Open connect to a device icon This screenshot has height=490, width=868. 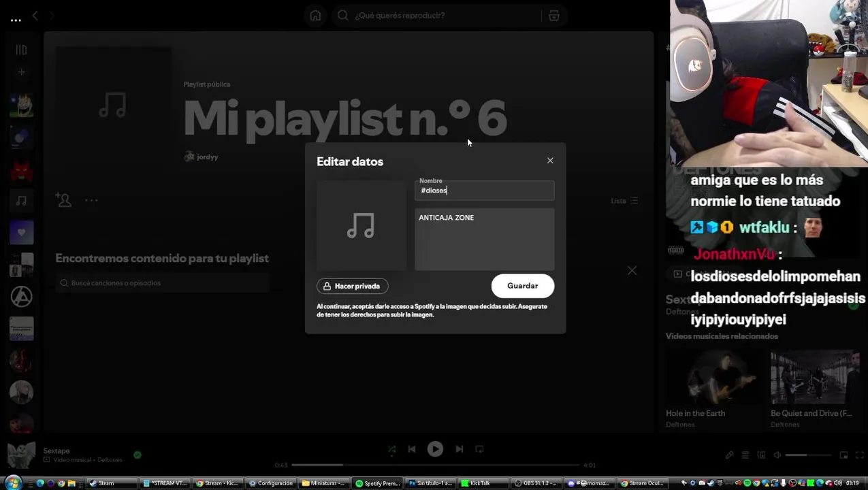[762, 455]
